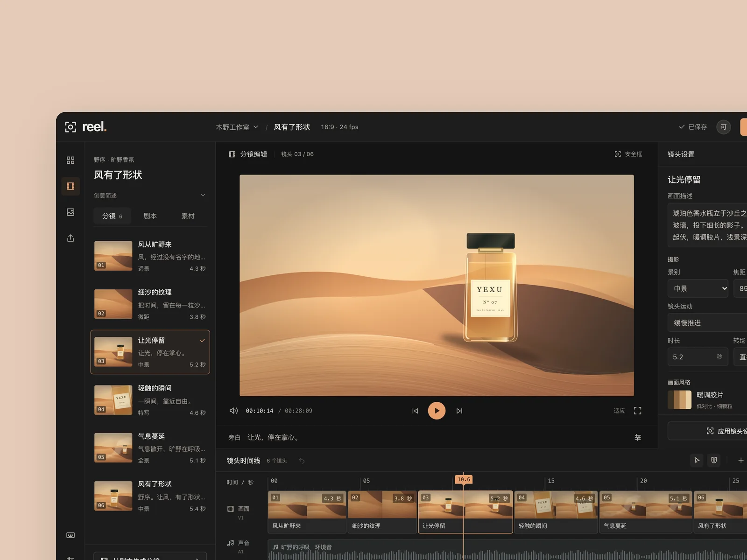Viewport: 747px width, 560px height.
Task: Play the preview with orange button
Action: tap(437, 411)
